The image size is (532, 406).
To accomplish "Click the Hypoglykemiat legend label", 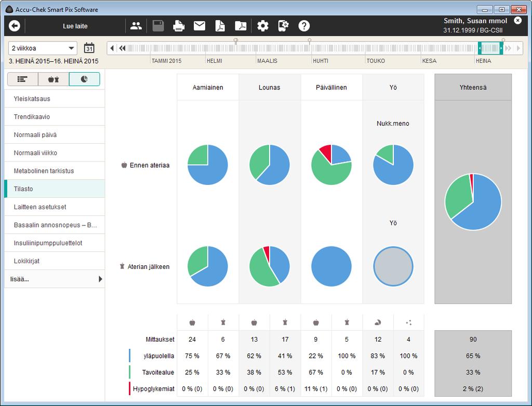I will (x=153, y=389).
